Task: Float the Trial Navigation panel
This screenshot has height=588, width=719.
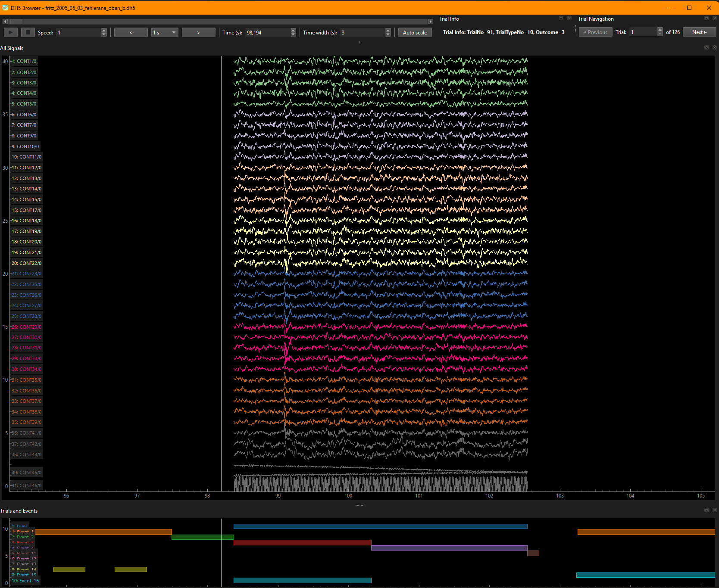Action: 706,19
